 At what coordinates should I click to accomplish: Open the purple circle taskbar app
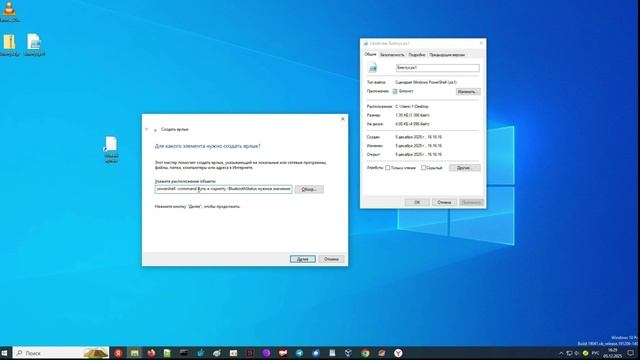(x=266, y=353)
